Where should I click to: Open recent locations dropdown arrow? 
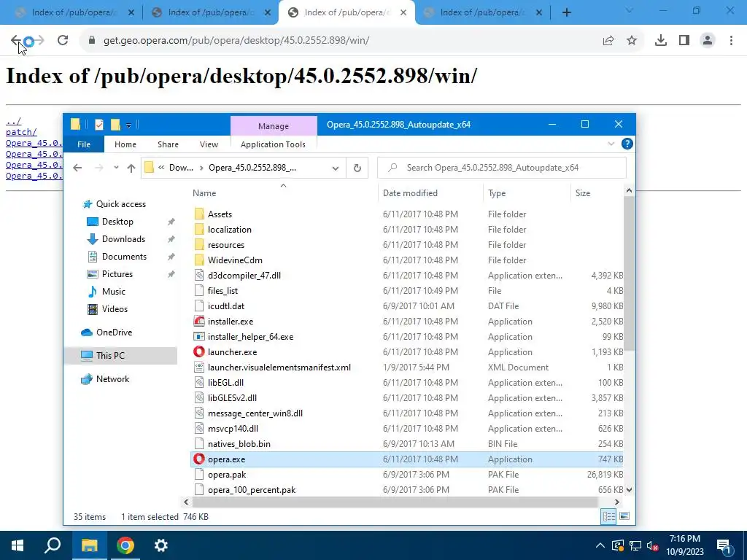tap(116, 168)
